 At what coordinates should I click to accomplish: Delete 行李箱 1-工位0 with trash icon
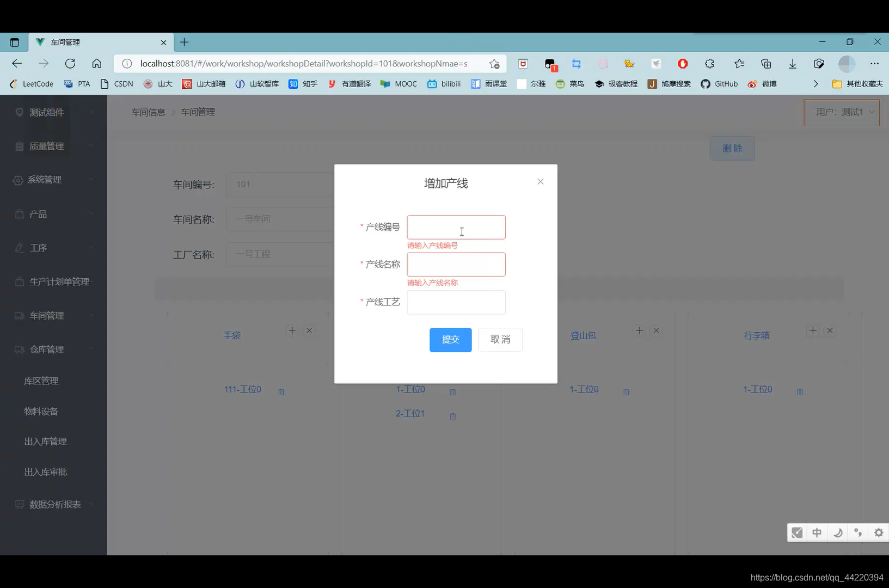(800, 392)
